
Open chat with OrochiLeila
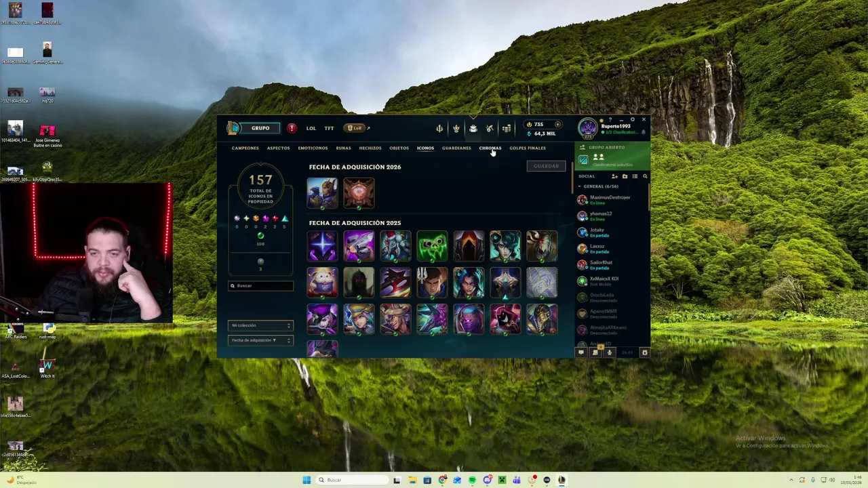610,298
